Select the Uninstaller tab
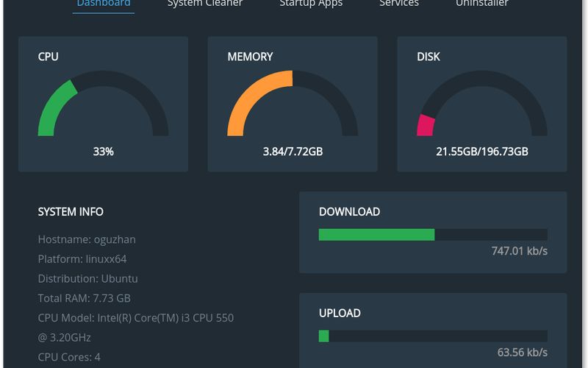The width and height of the screenshot is (588, 368). coord(481,4)
